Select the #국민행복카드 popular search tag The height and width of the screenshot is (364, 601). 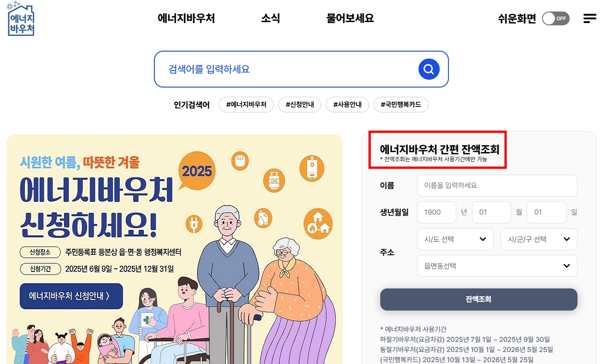pyautogui.click(x=401, y=105)
